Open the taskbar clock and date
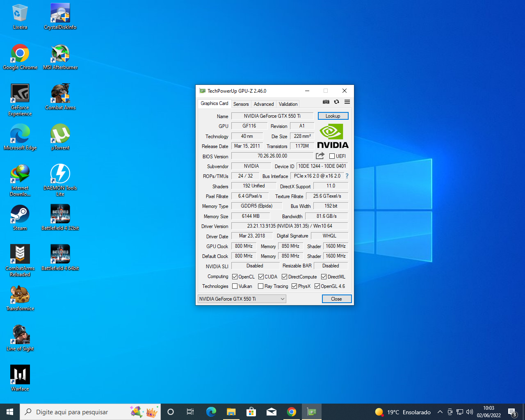The image size is (525, 420). click(x=488, y=412)
